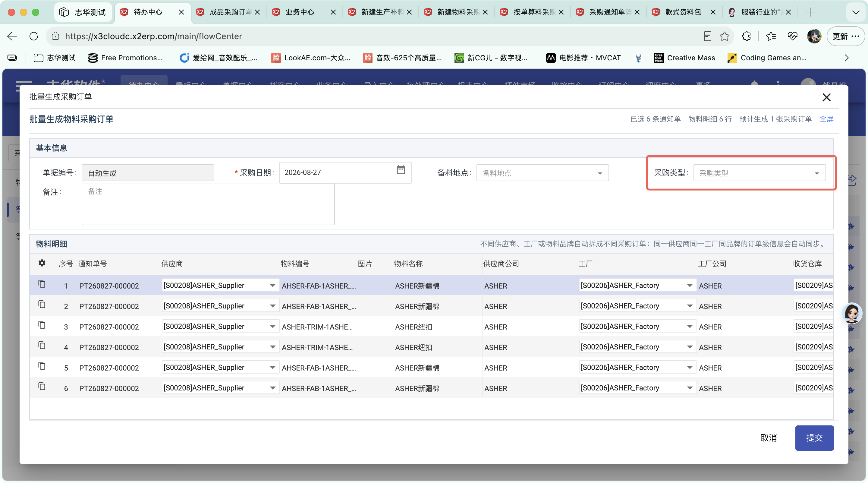Click the browser refresh icon
Viewport: 868px width, 483px height.
coord(34,36)
